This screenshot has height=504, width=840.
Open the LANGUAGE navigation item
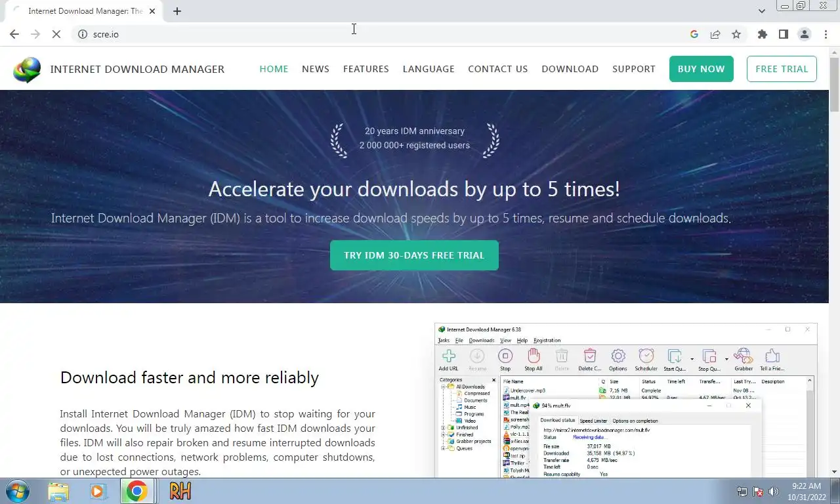tap(429, 69)
